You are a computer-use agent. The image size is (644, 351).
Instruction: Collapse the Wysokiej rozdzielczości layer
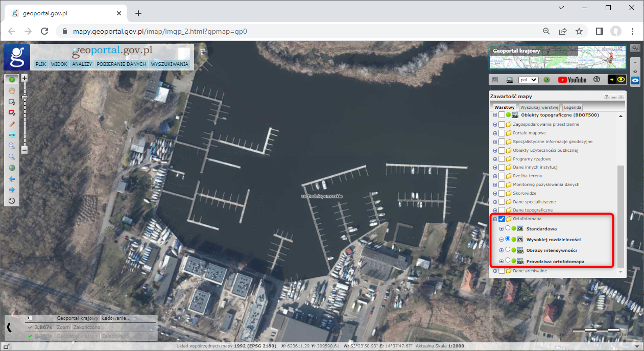pos(501,240)
